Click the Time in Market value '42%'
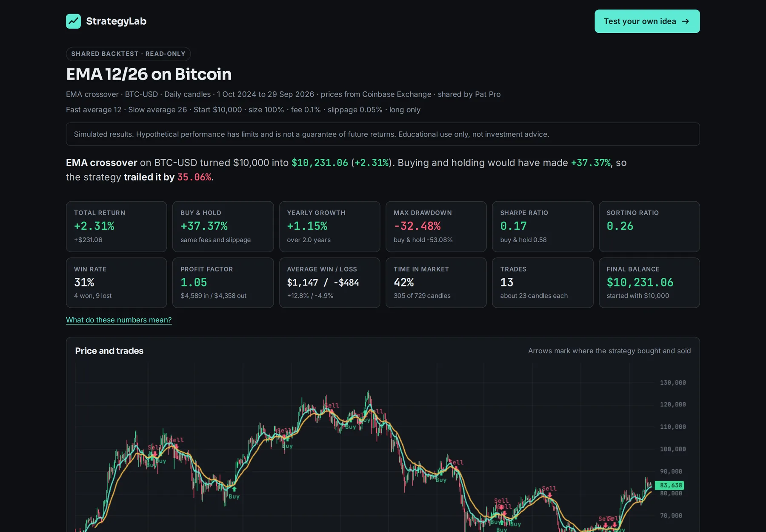The height and width of the screenshot is (532, 766). (x=403, y=283)
